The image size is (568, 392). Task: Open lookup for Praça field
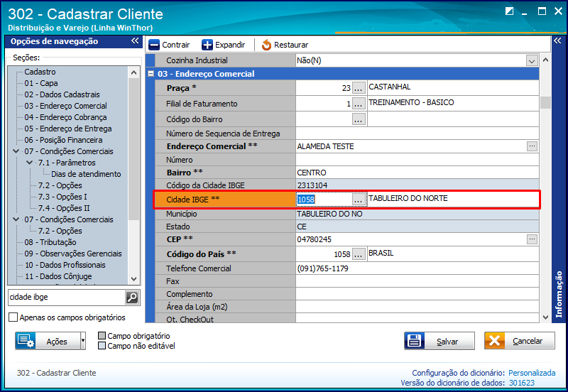tap(359, 88)
